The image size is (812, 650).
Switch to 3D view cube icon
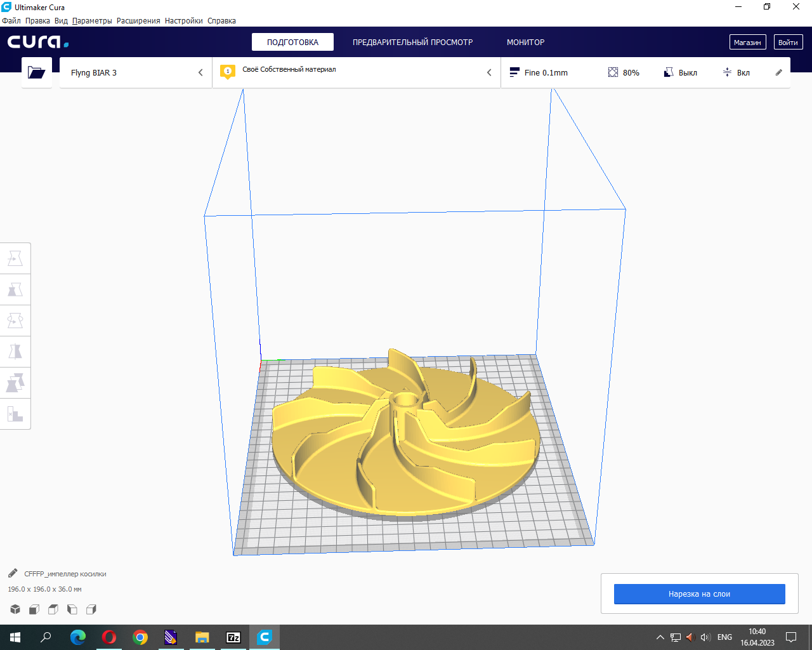(x=15, y=609)
